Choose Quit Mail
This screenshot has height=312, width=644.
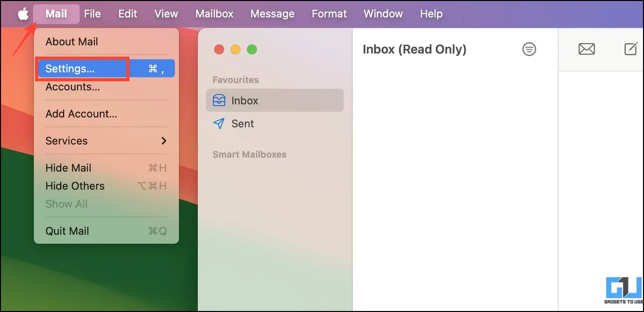point(106,231)
